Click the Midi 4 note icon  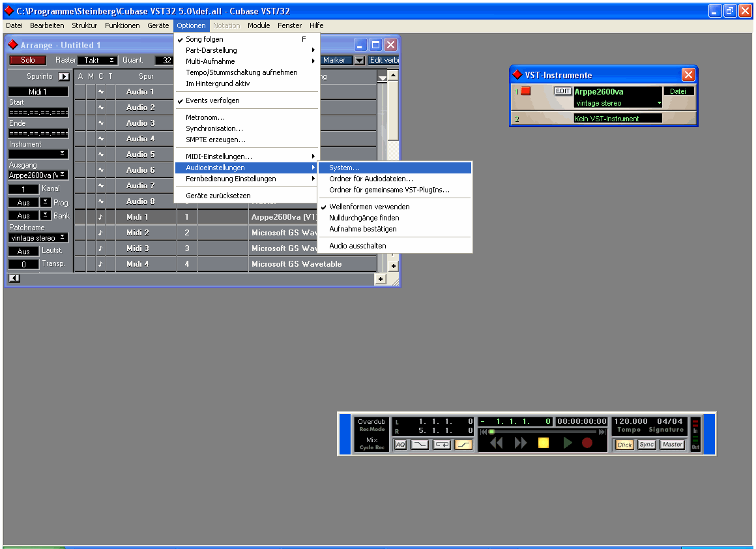point(101,264)
